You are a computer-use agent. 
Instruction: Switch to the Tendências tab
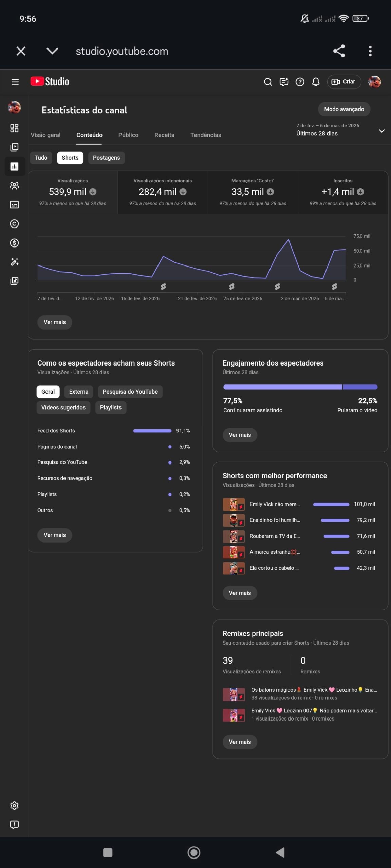(x=206, y=135)
